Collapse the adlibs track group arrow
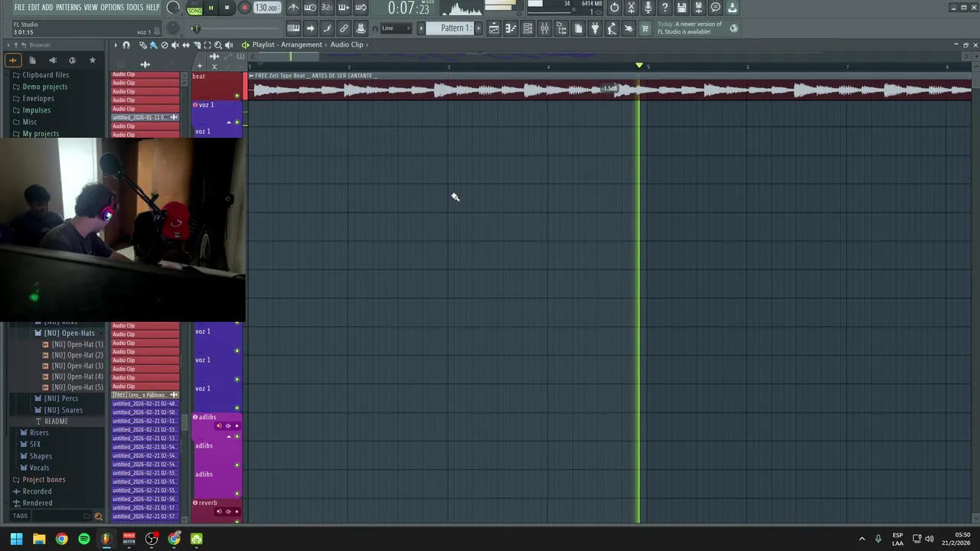Image resolution: width=980 pixels, height=551 pixels. [x=228, y=436]
